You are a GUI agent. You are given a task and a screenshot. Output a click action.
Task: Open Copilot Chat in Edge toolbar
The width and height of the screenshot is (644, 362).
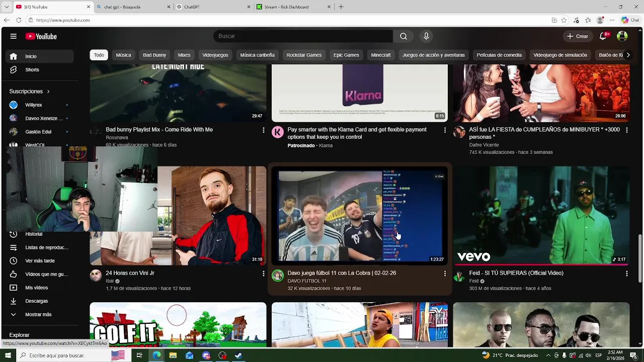(x=630, y=20)
